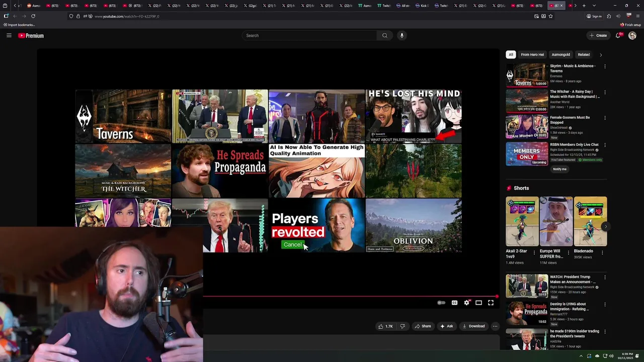Open the He's Lost His Mind thumbnail
Viewport: 644px width, 362px height.
coord(414,116)
